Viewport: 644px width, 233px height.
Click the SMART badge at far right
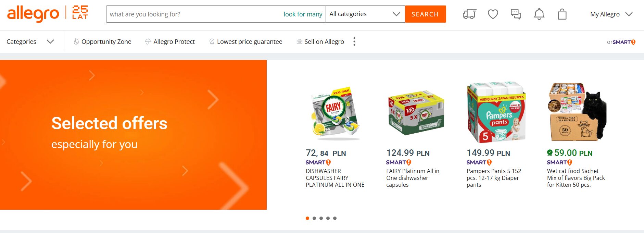click(x=621, y=42)
